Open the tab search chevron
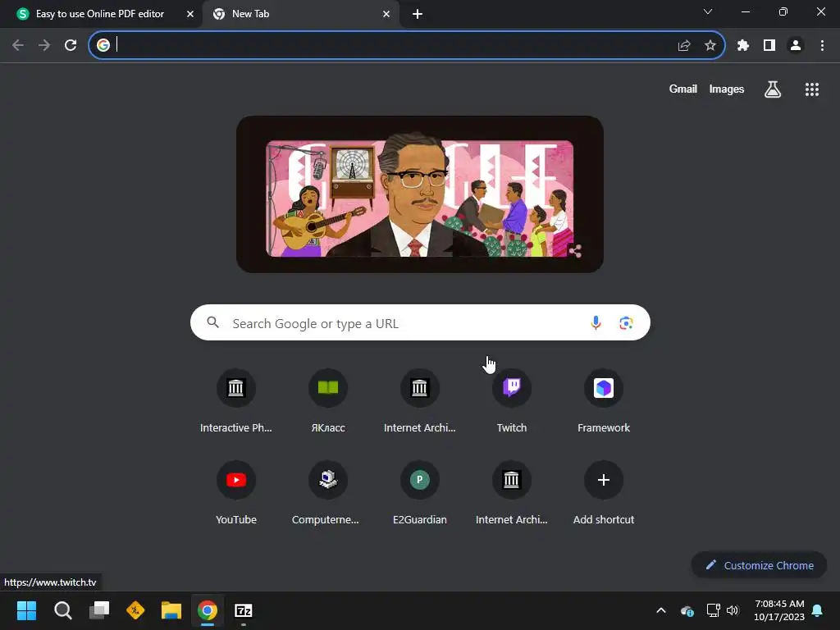The image size is (840, 630). point(708,11)
